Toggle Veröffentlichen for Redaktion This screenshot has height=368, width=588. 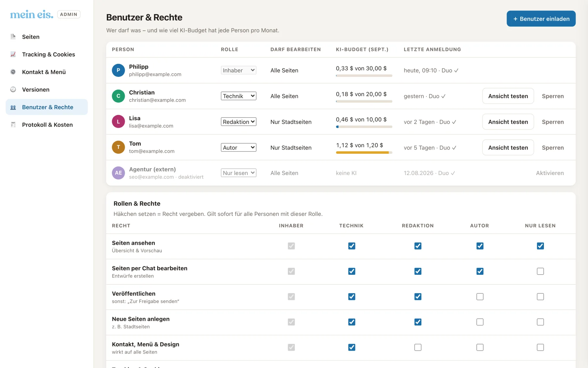coord(418,297)
